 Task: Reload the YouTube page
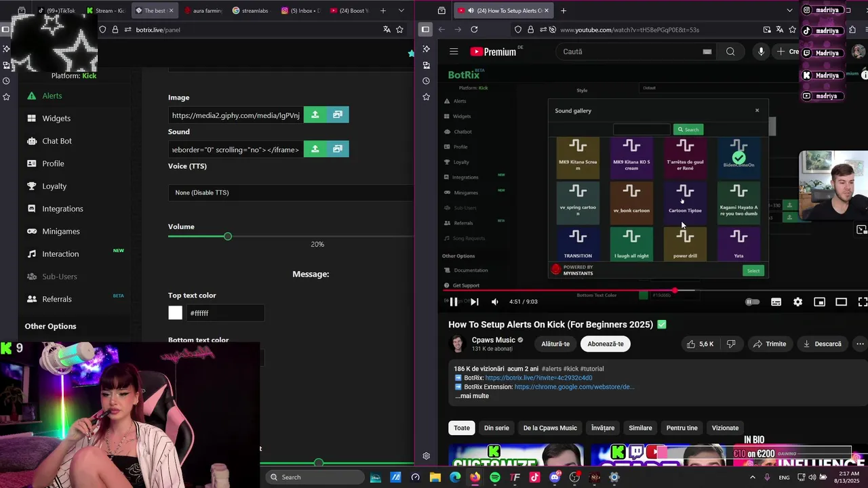point(474,29)
